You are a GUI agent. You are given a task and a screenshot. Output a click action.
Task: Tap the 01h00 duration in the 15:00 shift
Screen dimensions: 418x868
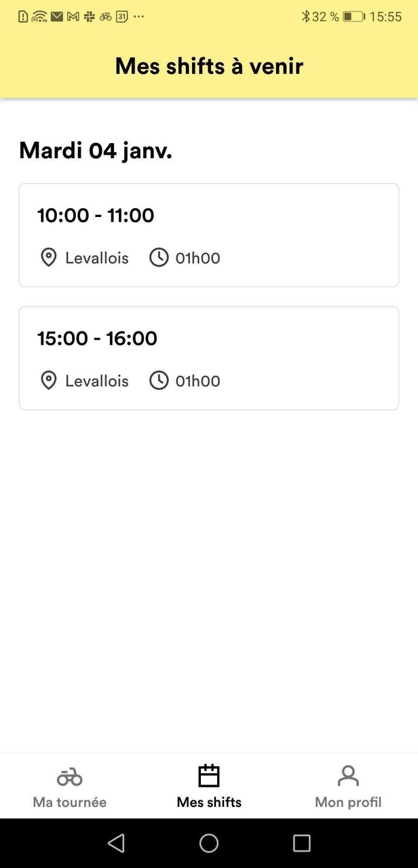(197, 381)
